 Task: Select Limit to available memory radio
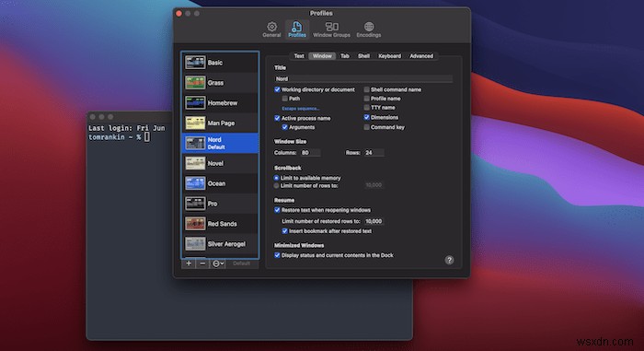click(276, 178)
